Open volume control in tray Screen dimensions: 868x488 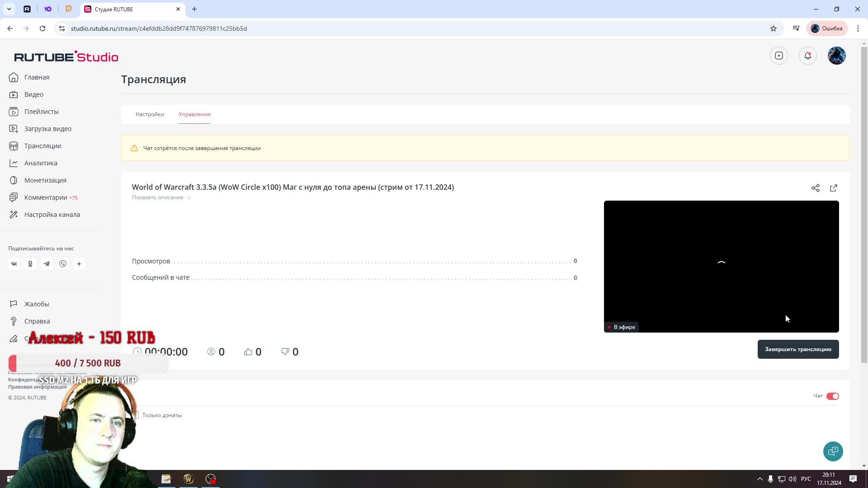(792, 479)
